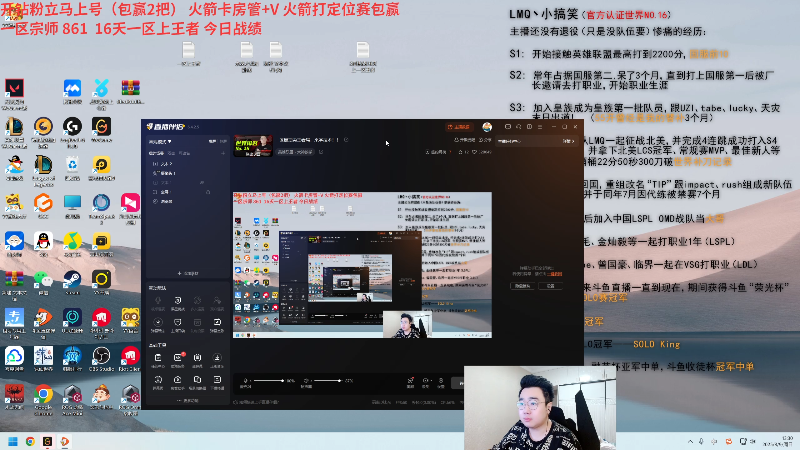
Task: Click the microphone-shaped icon in the first function row
Action: coord(158,301)
